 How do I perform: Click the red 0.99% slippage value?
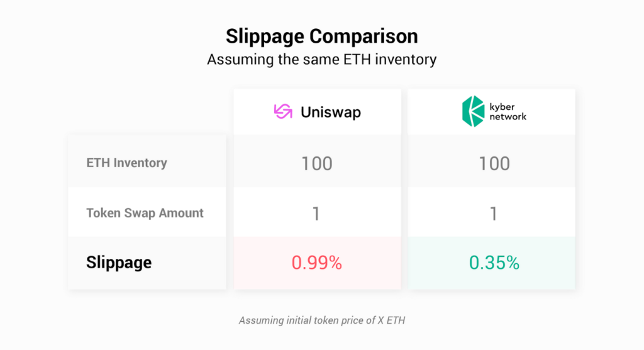tap(317, 263)
